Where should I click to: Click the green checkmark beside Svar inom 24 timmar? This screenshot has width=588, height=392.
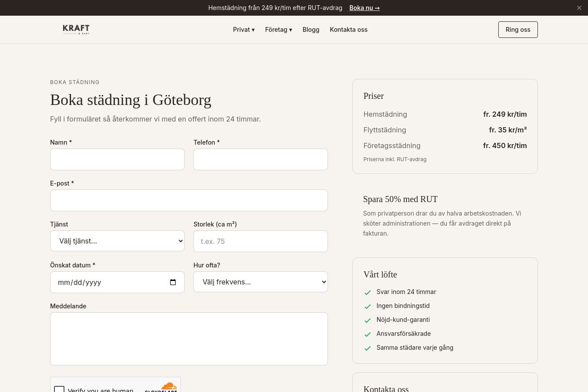coord(368,292)
